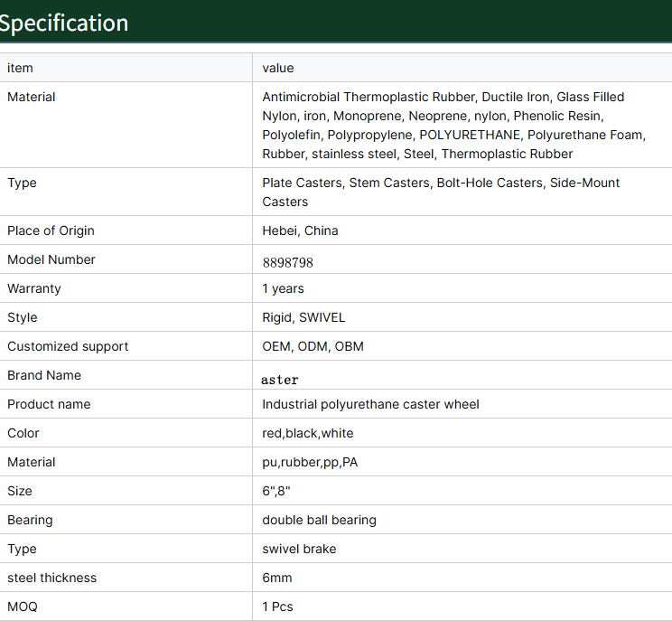Select the 'item' column header

point(20,68)
